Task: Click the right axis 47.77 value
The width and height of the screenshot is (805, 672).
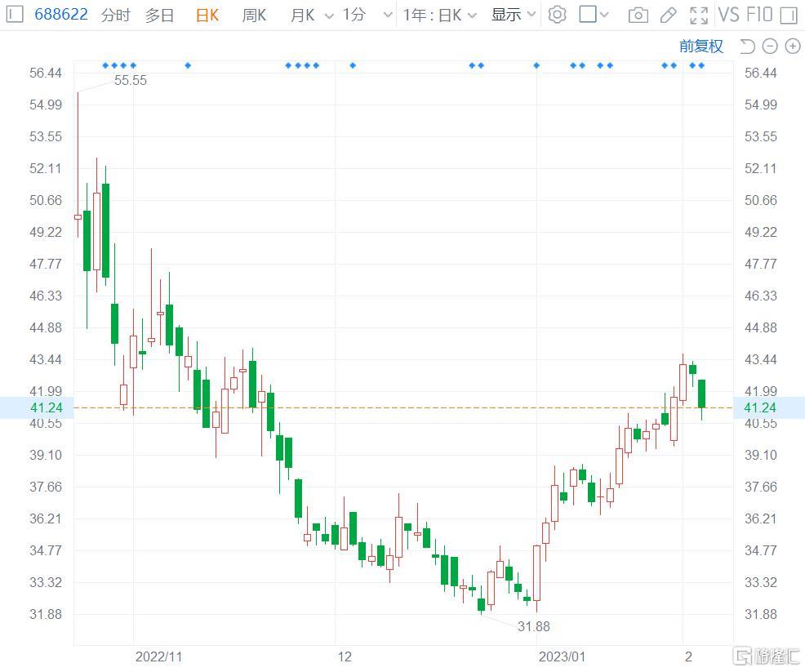Action: (761, 264)
